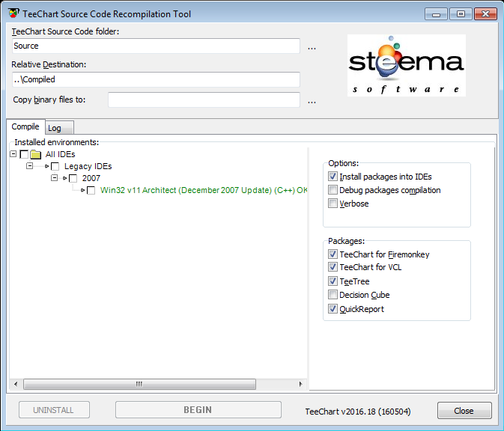
Task: Enable the Decision Cube package
Action: click(x=333, y=295)
